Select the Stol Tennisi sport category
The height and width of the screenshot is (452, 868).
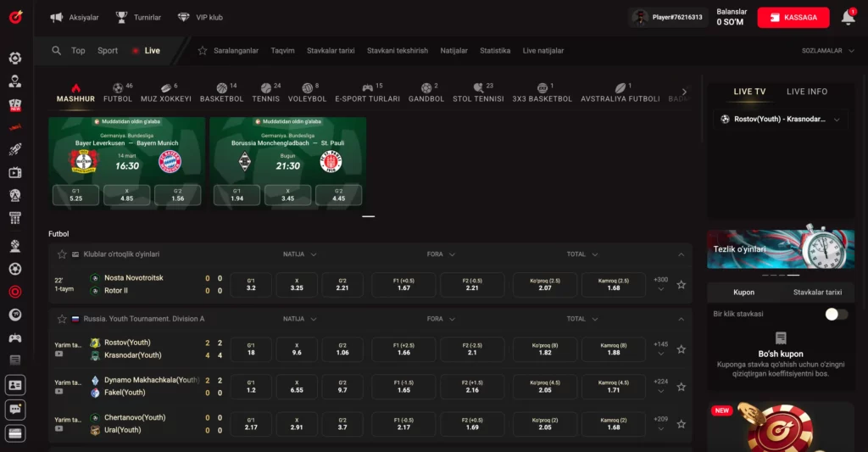(478, 92)
